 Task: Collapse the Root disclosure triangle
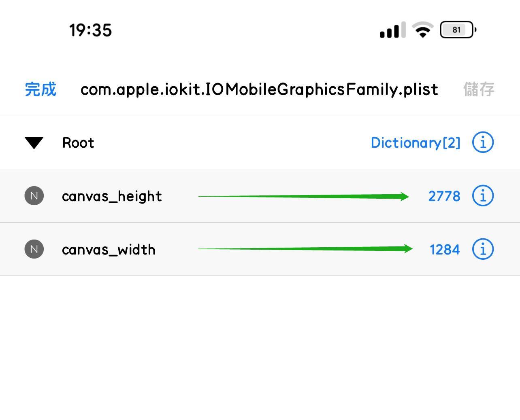point(34,143)
